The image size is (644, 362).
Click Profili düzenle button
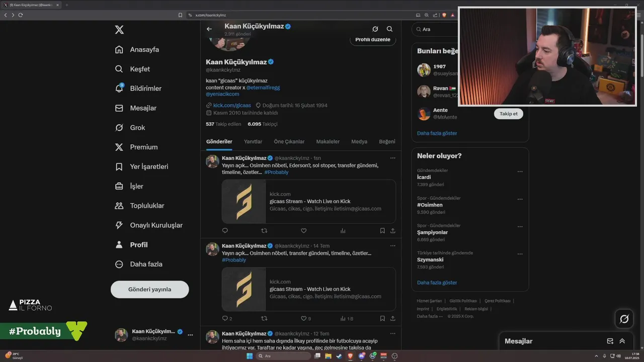click(373, 40)
